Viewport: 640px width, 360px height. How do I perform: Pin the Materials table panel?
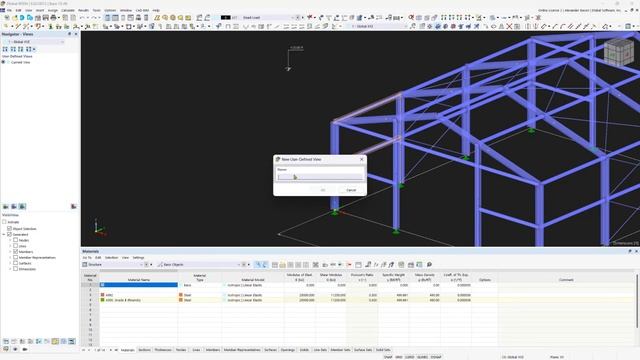630,251
